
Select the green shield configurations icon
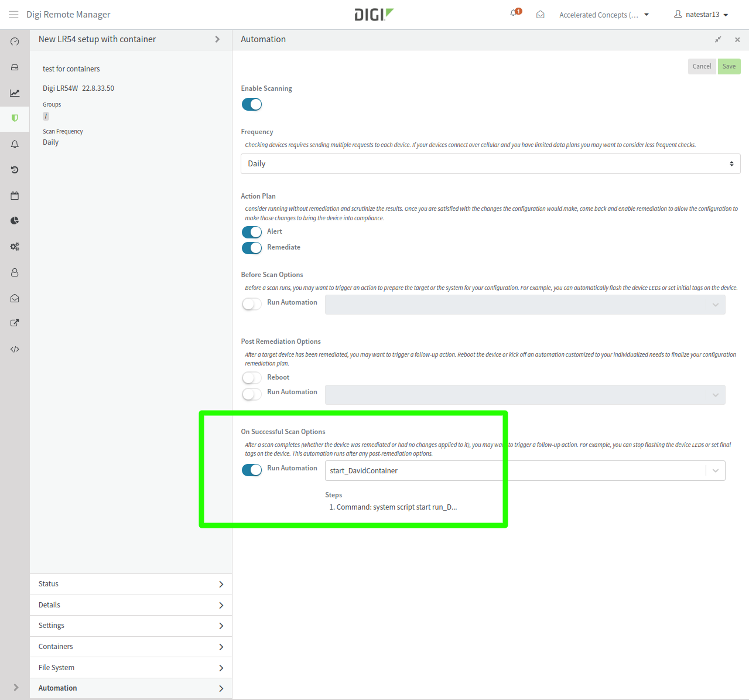pyautogui.click(x=15, y=118)
